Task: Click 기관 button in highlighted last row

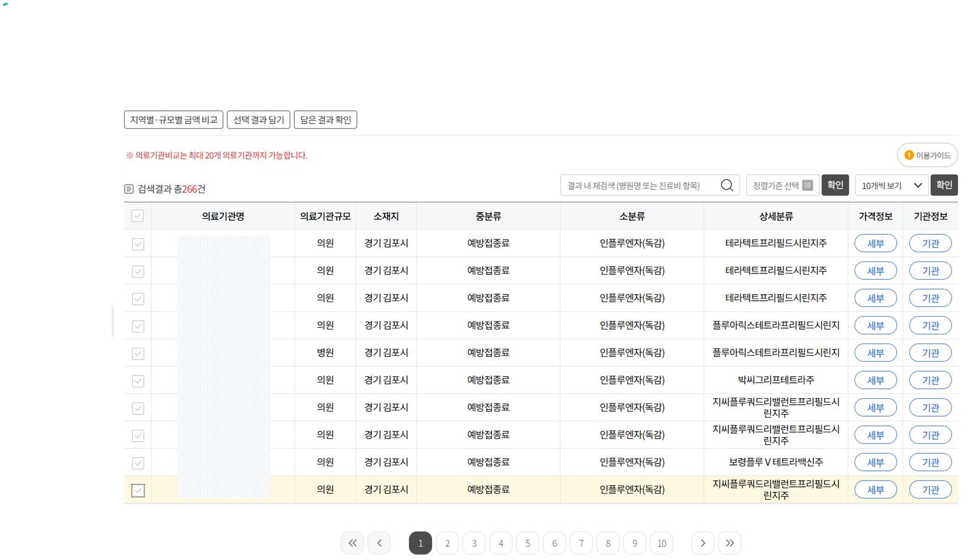Action: (x=930, y=490)
